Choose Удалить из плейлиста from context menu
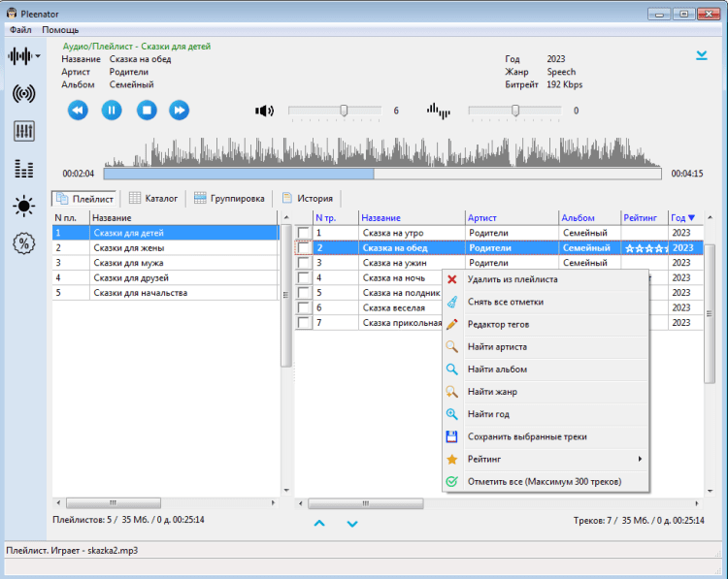This screenshot has width=728, height=579. point(512,279)
